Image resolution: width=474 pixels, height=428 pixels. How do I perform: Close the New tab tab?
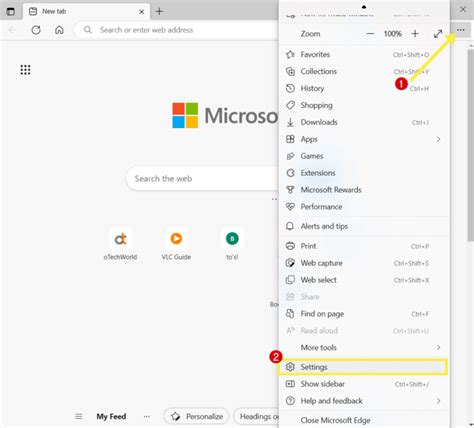tap(142, 12)
